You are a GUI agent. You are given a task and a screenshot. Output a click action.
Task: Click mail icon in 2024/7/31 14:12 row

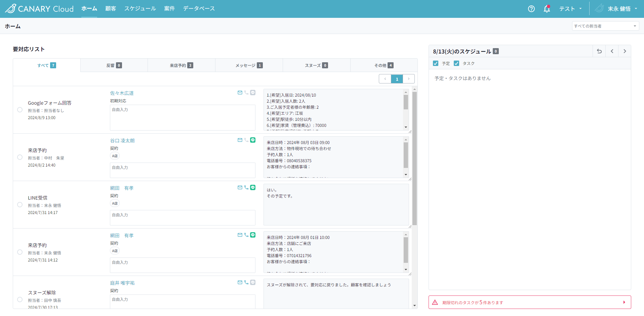click(x=240, y=235)
